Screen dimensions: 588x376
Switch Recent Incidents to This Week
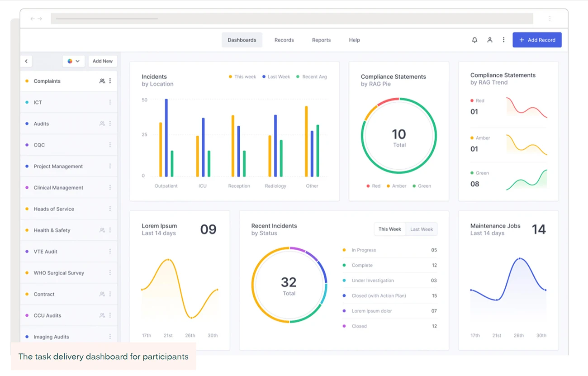tap(389, 229)
